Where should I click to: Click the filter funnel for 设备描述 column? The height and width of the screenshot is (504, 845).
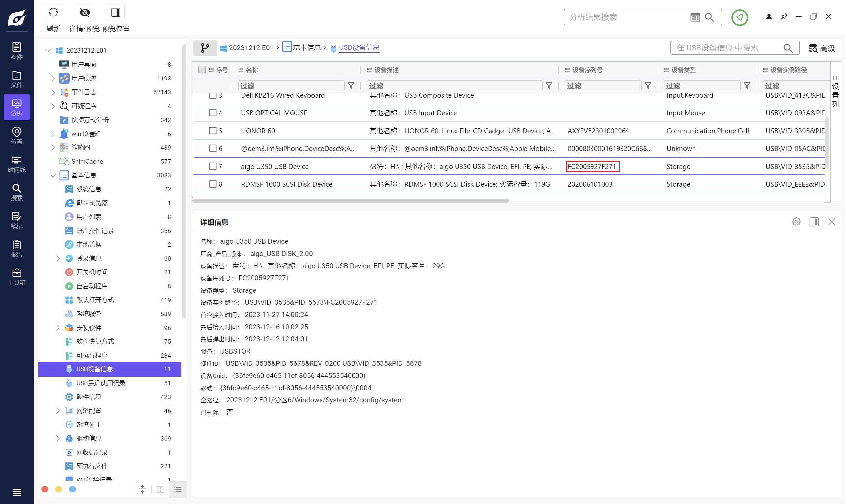(549, 85)
